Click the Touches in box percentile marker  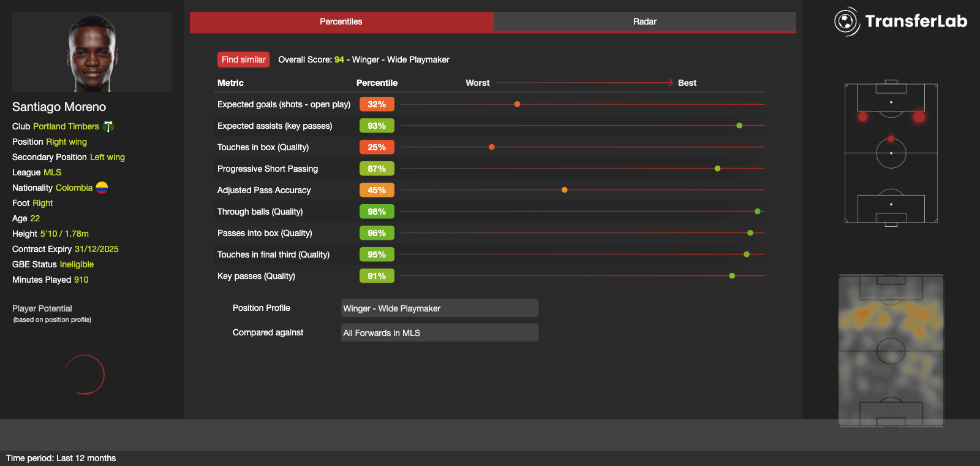click(x=492, y=147)
